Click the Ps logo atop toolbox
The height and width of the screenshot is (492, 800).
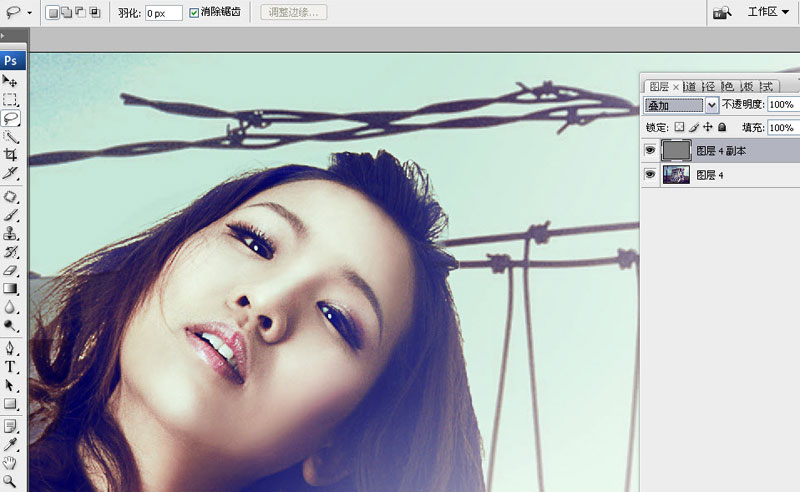(x=11, y=61)
